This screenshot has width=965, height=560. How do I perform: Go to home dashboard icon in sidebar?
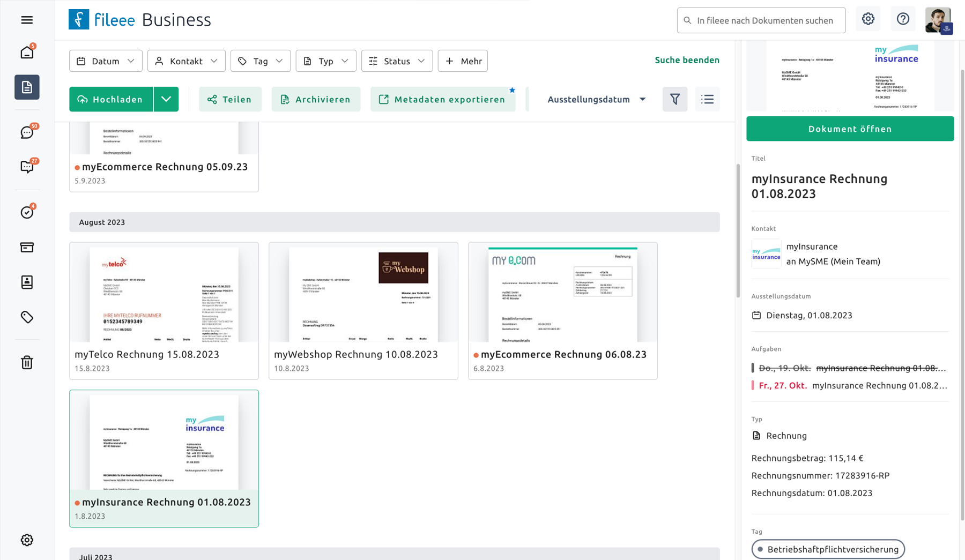[x=27, y=53]
